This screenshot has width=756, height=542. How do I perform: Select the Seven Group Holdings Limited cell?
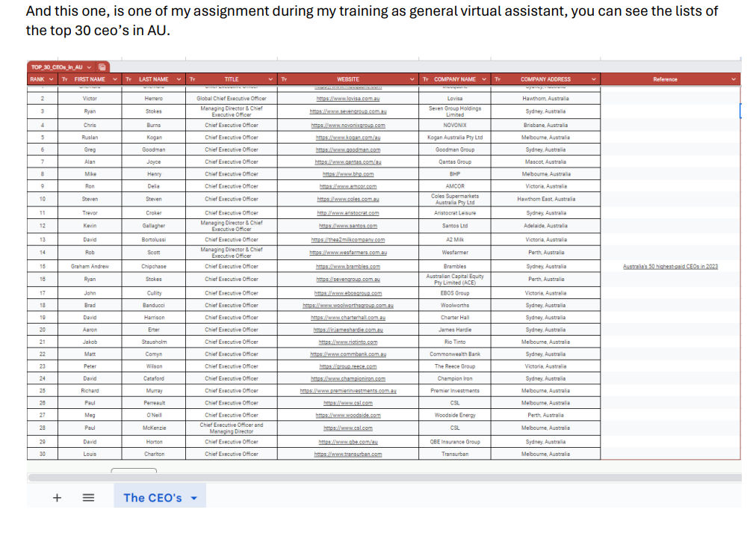[455, 111]
